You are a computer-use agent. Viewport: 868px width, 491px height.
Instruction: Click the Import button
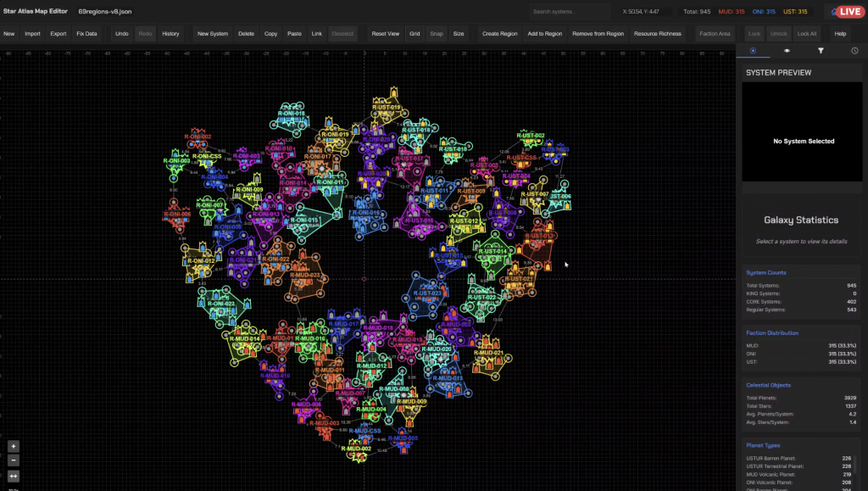tap(32, 34)
